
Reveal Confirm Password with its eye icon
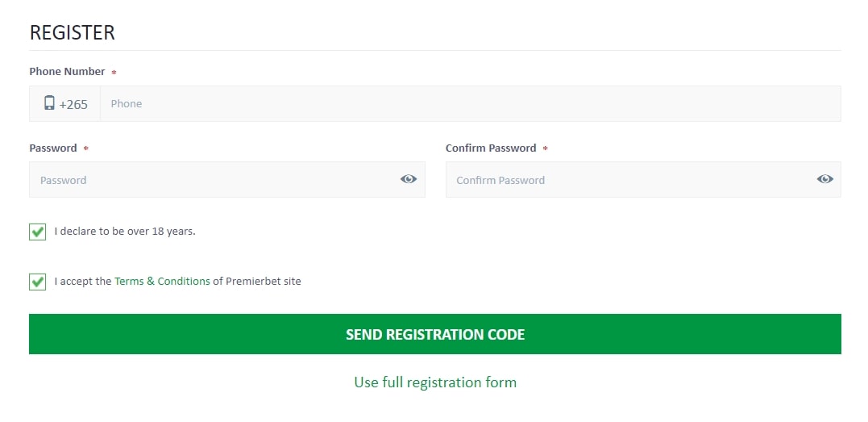coord(824,179)
